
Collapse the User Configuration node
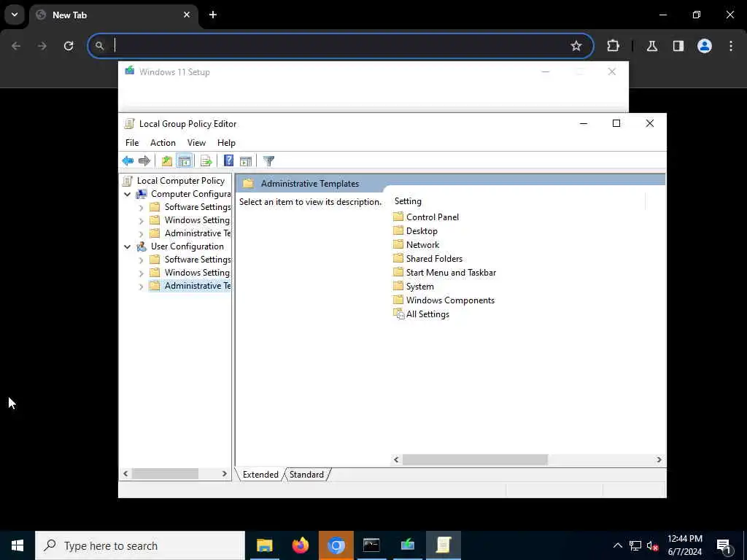[x=127, y=246]
